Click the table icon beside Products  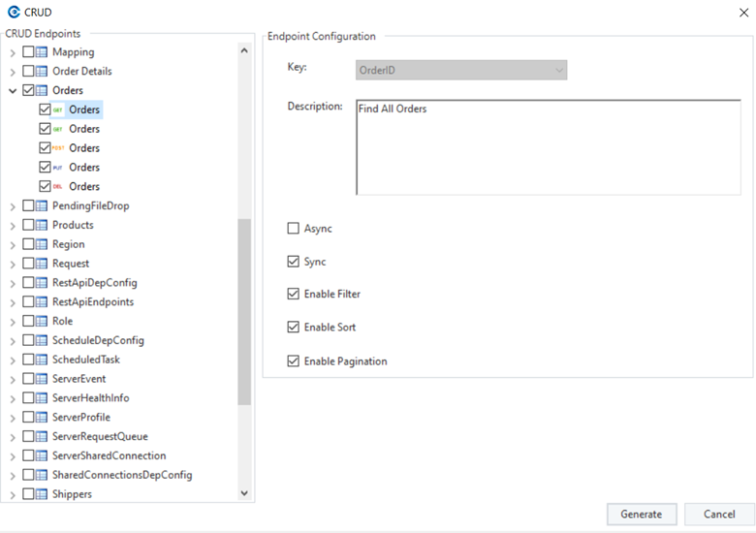pos(42,225)
